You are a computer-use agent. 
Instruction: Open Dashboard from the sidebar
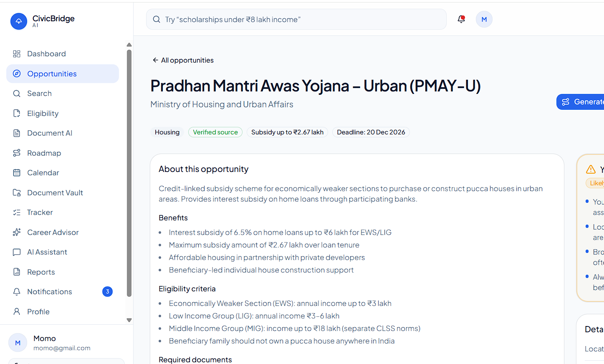63,54
